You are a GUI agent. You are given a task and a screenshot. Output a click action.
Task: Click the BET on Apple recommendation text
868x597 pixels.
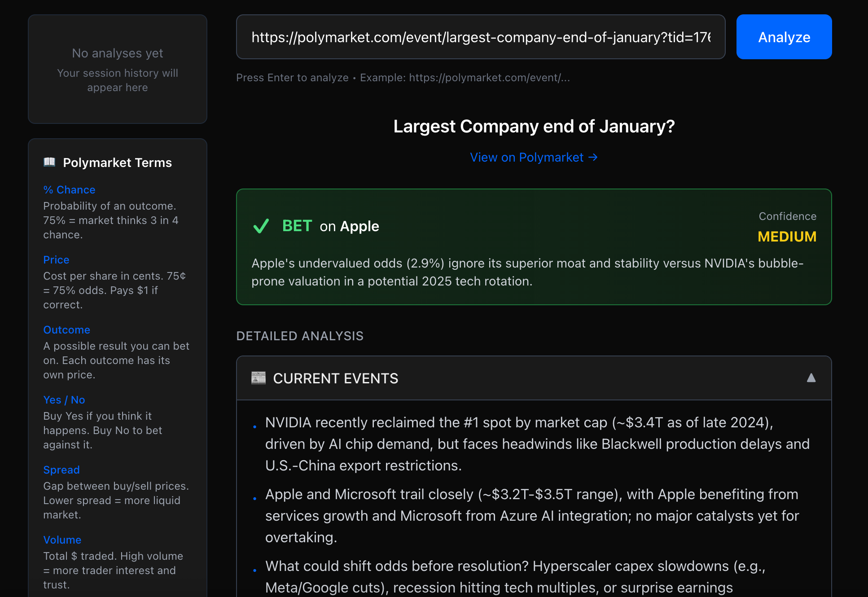(x=331, y=226)
